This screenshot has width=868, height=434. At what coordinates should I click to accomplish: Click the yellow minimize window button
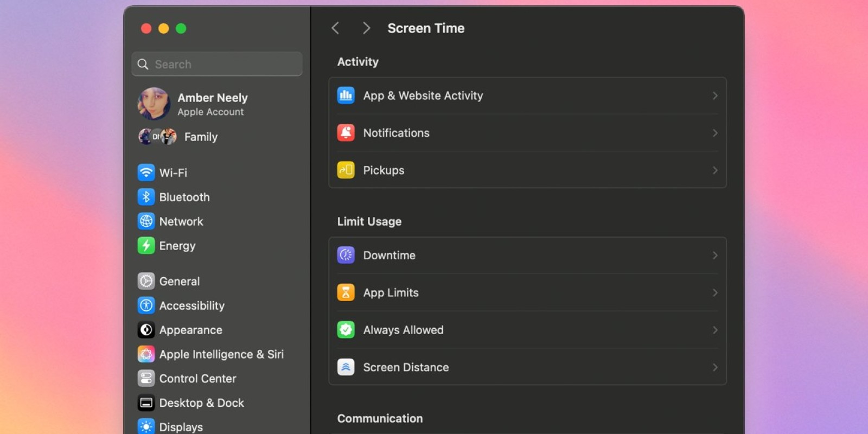163,28
